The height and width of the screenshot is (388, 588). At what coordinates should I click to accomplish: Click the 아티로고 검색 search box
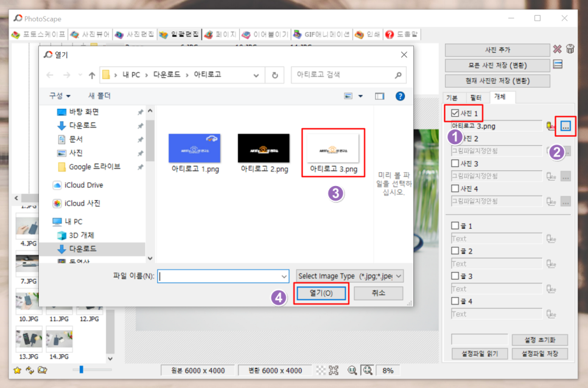click(x=348, y=75)
